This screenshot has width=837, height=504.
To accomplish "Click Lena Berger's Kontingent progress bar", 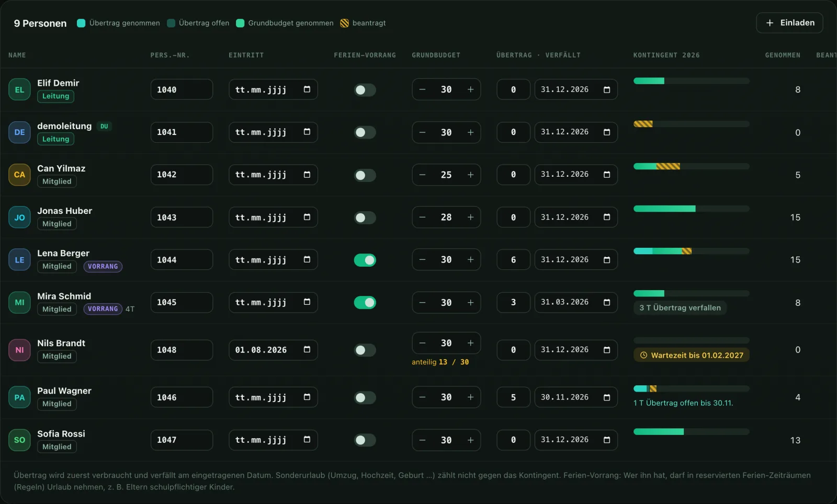I will coord(692,251).
